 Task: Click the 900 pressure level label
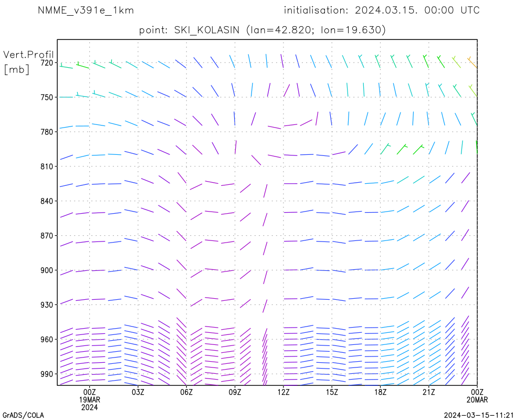click(x=47, y=270)
